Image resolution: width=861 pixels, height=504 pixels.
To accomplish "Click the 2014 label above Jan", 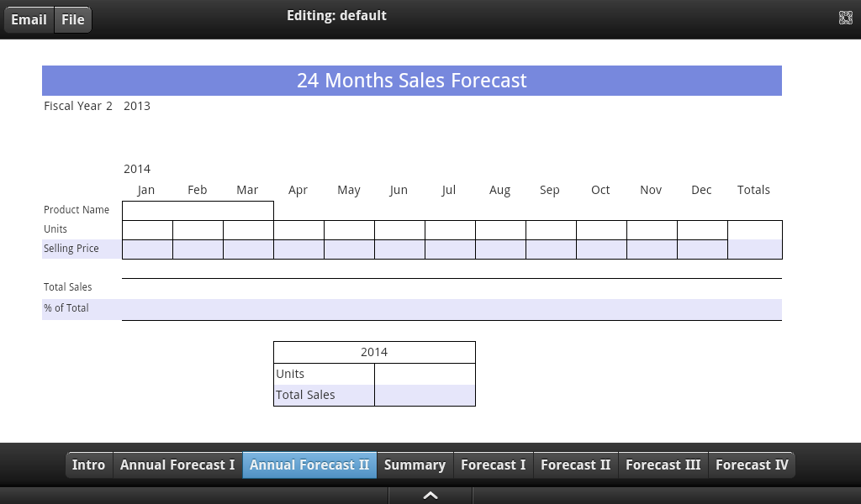I will (x=137, y=169).
